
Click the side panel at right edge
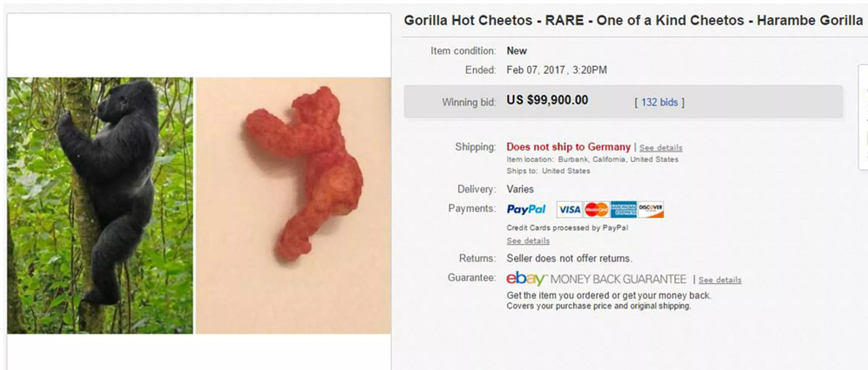863,117
